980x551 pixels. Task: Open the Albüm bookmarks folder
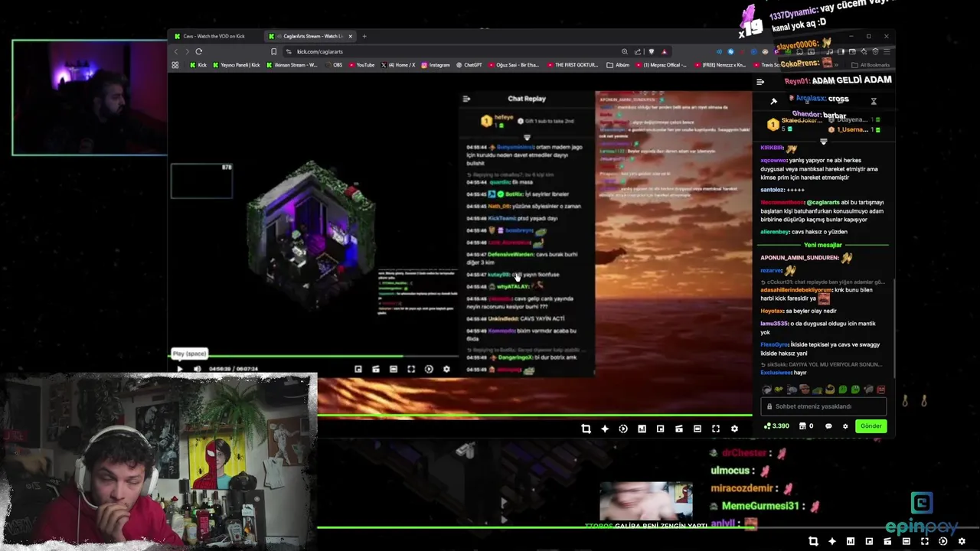[x=619, y=65]
